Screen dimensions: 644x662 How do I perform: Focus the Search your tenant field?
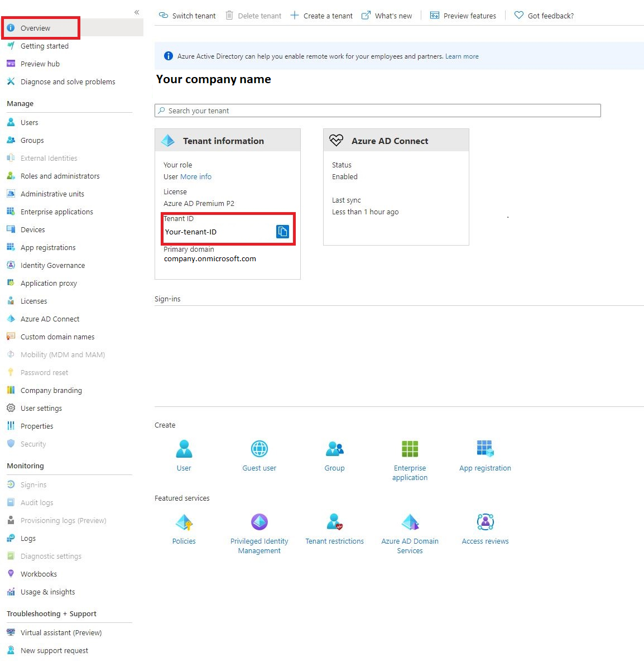[377, 111]
